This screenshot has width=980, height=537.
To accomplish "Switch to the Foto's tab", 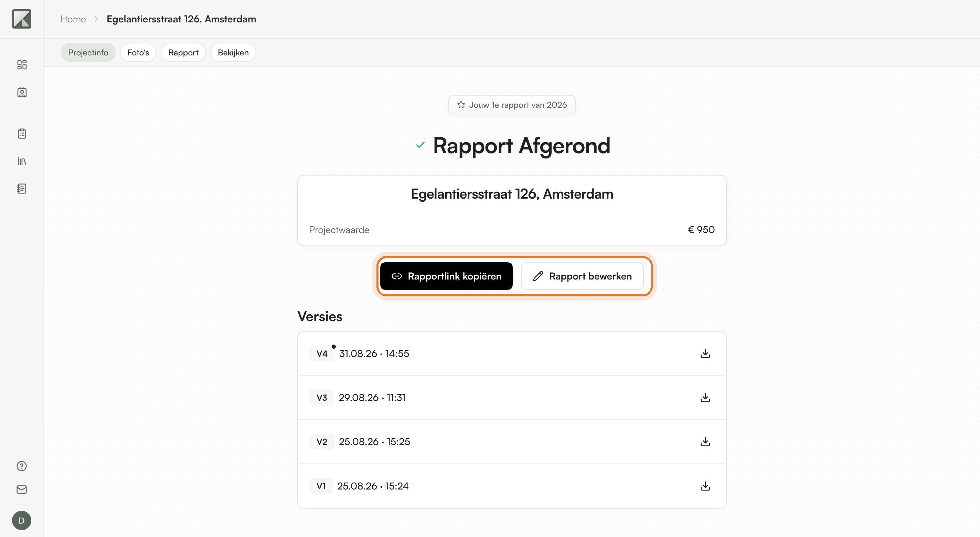I will (138, 53).
